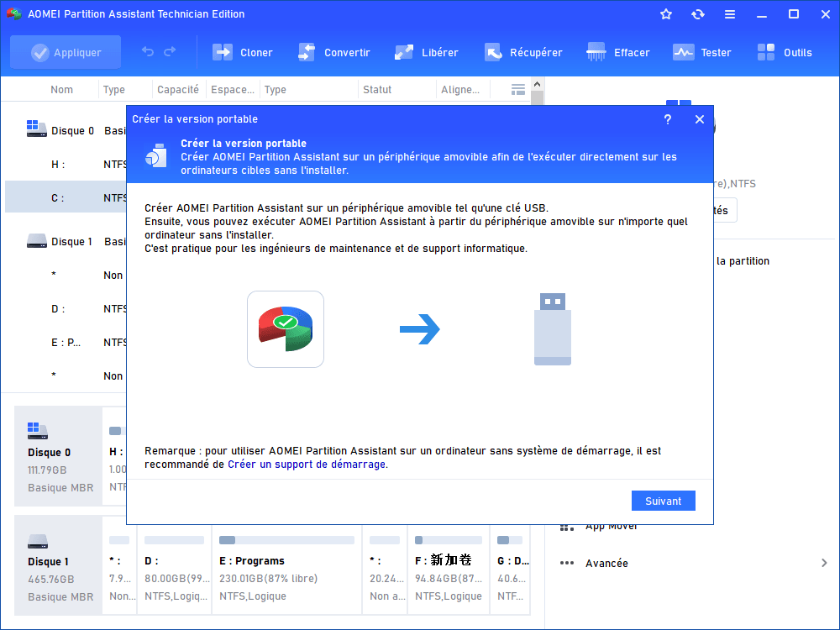Sort by the Aligne... column header
This screenshot has height=630, width=840.
pos(460,90)
